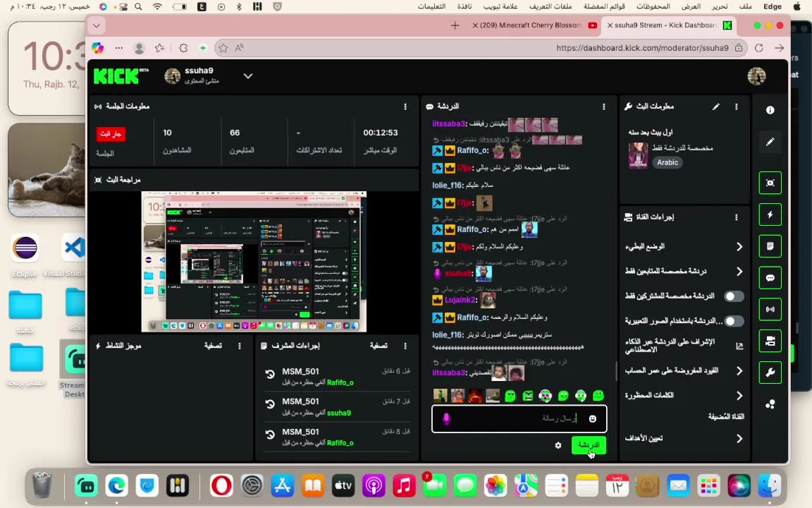The width and height of the screenshot is (812, 508).
Task: Click the send message input field
Action: pyautogui.click(x=519, y=419)
